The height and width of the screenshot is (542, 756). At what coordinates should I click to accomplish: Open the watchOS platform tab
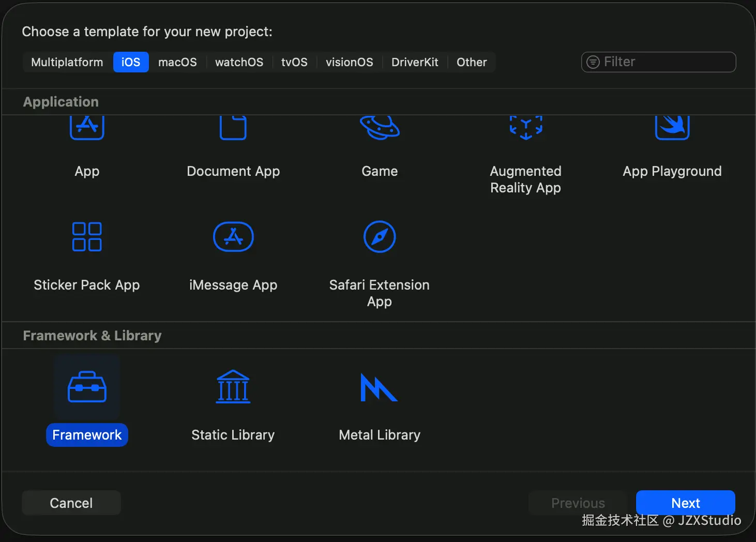point(239,62)
